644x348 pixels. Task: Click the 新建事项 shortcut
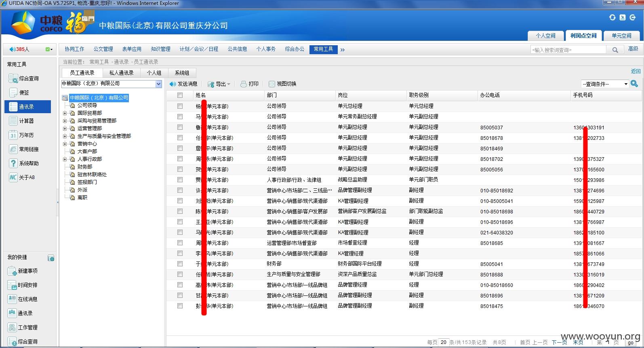coord(23,271)
